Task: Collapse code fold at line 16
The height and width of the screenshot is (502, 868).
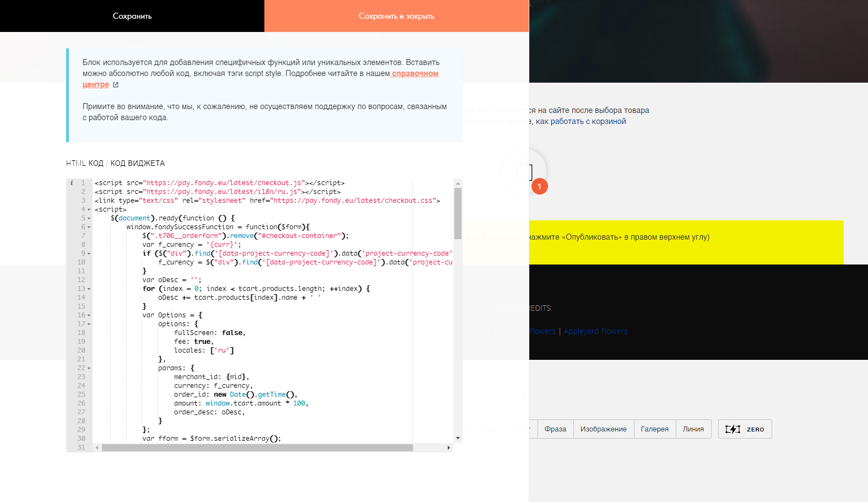Action: (x=89, y=315)
